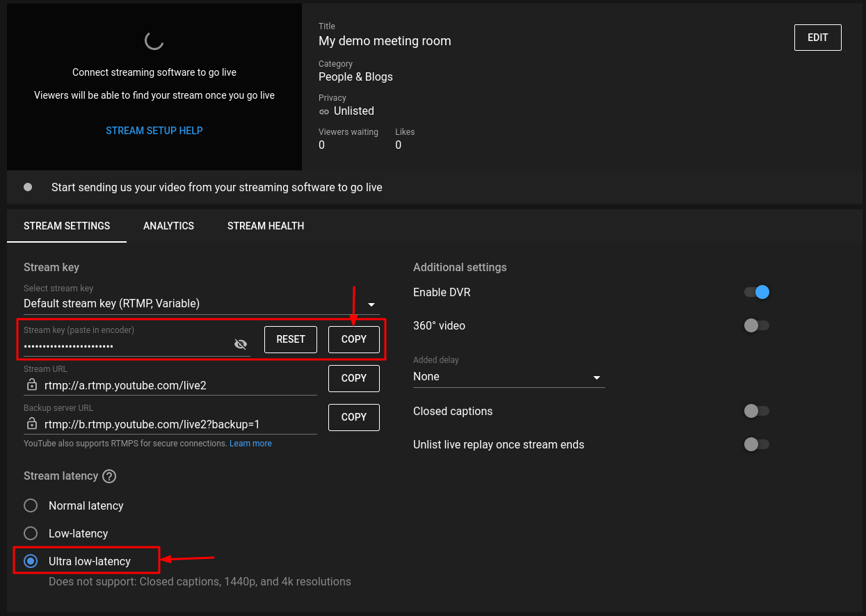Turn on Closed captions

tap(756, 411)
